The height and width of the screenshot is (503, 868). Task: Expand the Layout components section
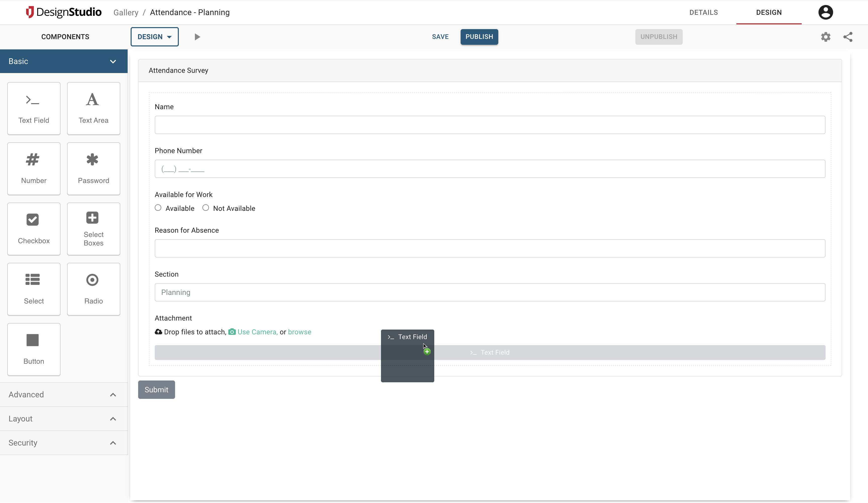64,419
